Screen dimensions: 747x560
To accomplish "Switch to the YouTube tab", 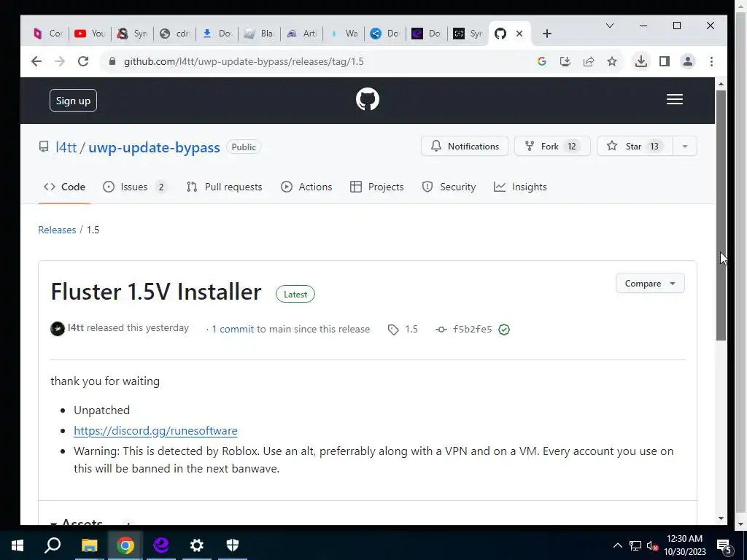I will tap(90, 34).
